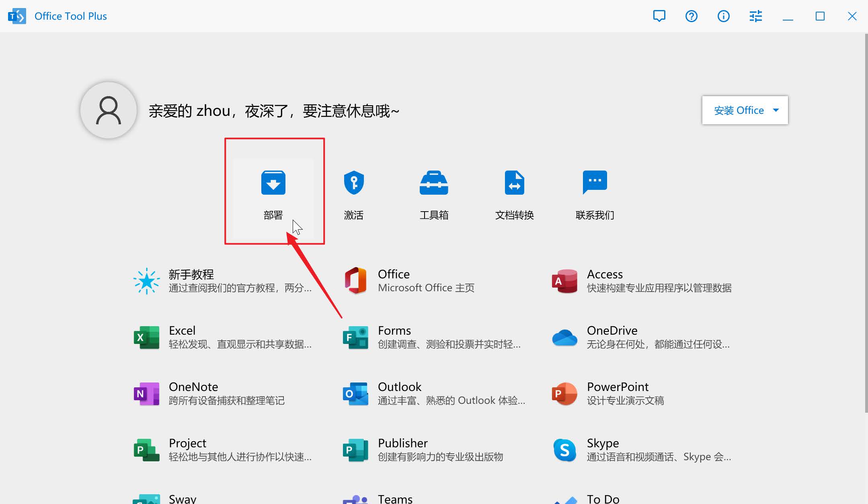Click the Access app icon
This screenshot has height=504, width=868.
(x=564, y=281)
